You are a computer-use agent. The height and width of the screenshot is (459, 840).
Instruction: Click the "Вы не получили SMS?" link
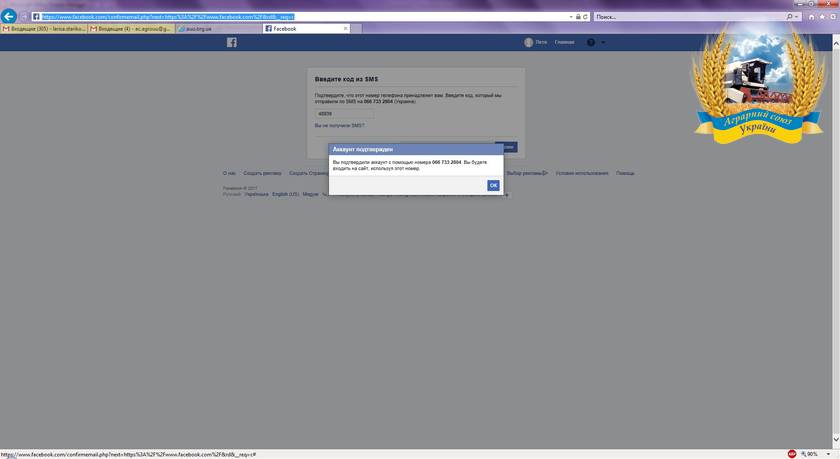(340, 125)
